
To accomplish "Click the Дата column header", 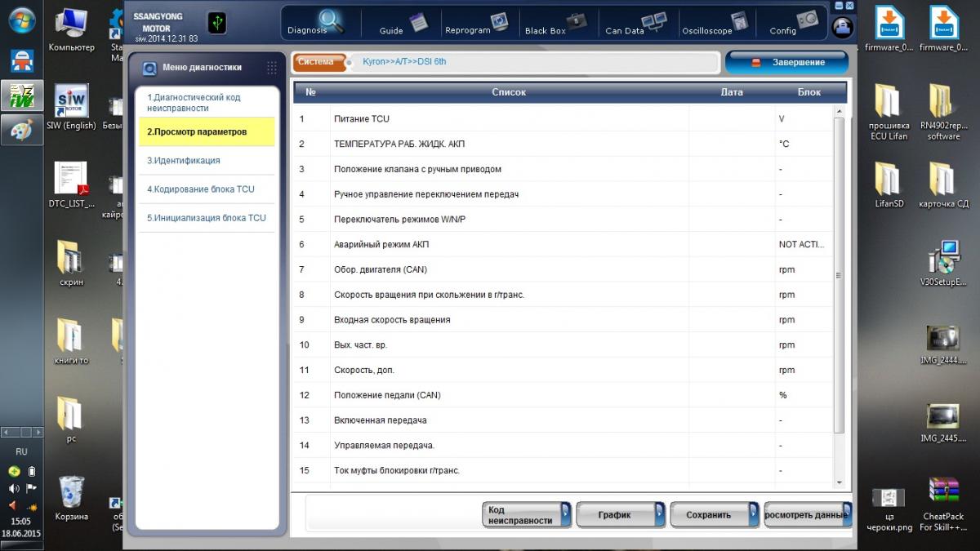I will 732,92.
